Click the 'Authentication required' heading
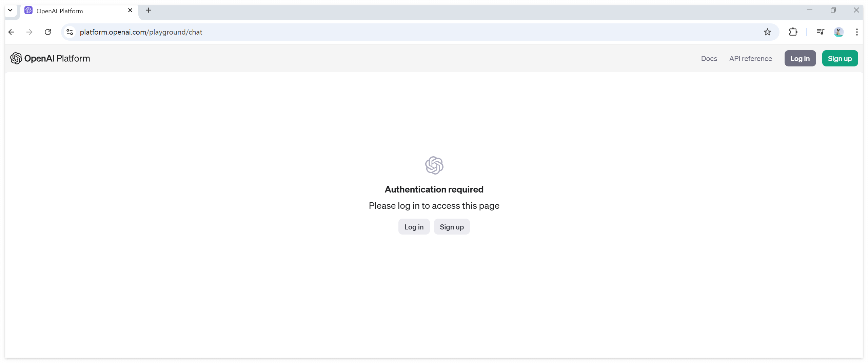This screenshot has width=868, height=363. tap(434, 189)
